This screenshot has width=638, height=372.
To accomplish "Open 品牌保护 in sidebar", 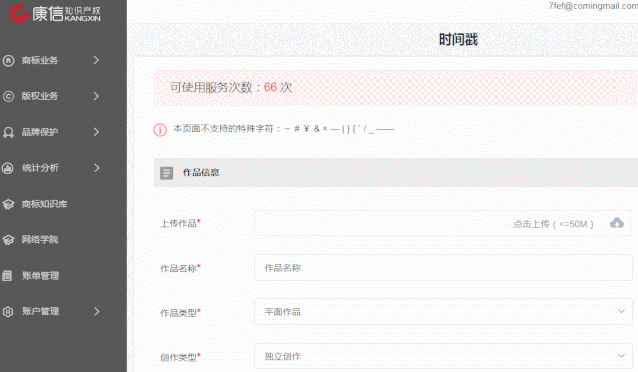I will click(40, 132).
